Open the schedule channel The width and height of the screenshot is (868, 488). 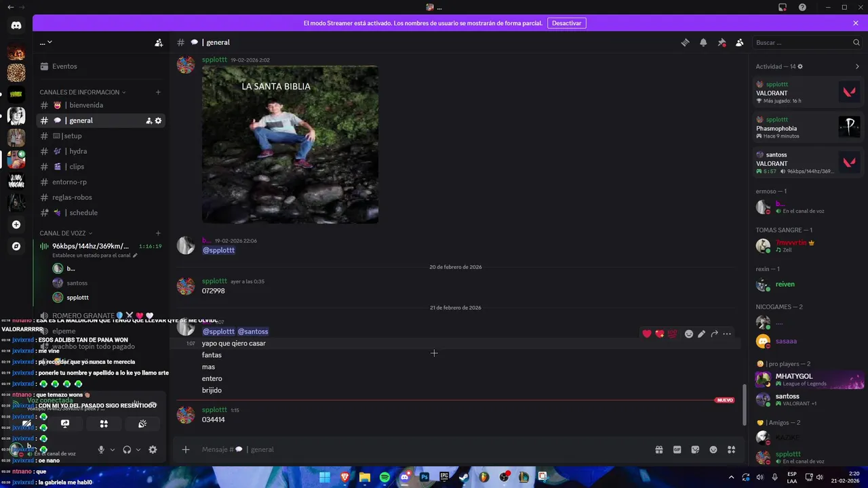point(100,213)
